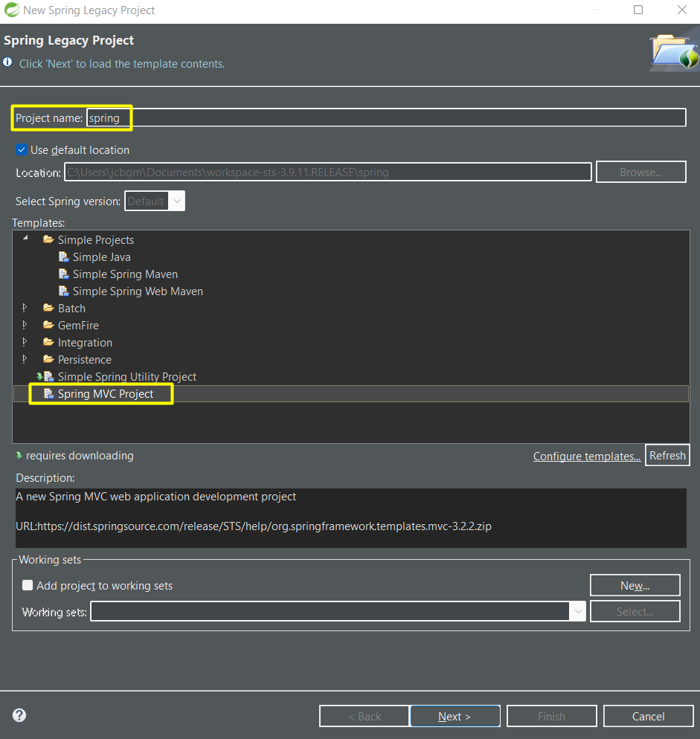This screenshot has height=739, width=700.
Task: Click the Spring MVC Project icon
Action: click(48, 393)
